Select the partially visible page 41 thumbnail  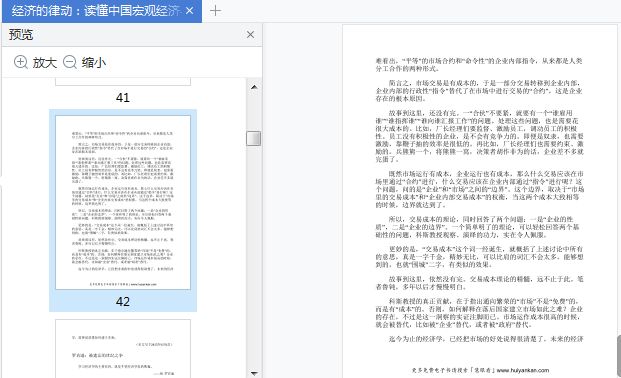click(123, 82)
